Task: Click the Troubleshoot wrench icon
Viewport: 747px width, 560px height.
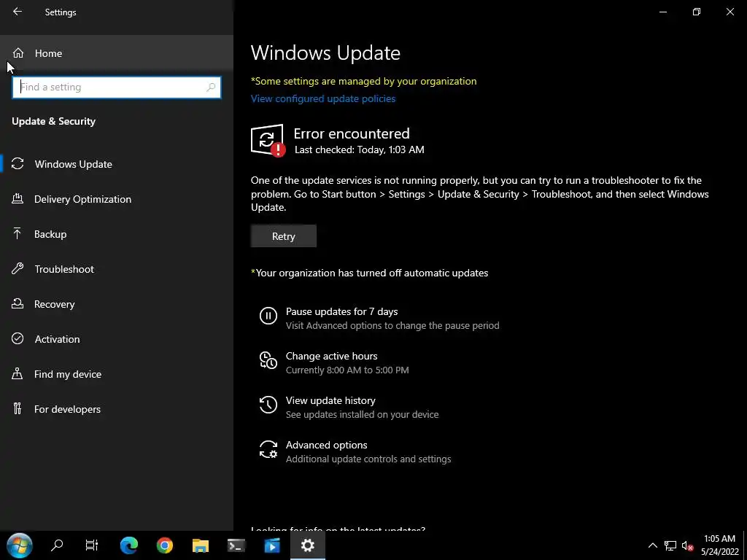Action: (x=18, y=268)
